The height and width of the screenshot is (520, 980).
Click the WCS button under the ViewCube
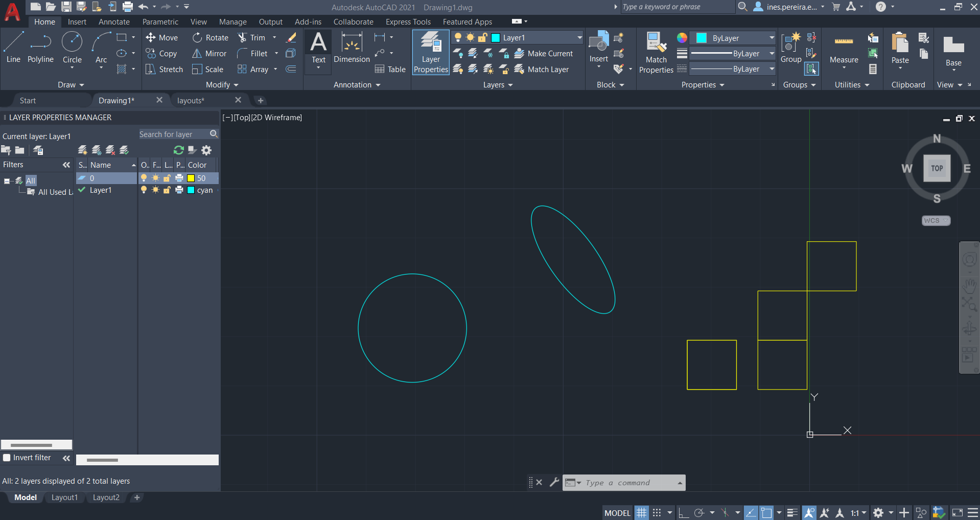pyautogui.click(x=936, y=220)
